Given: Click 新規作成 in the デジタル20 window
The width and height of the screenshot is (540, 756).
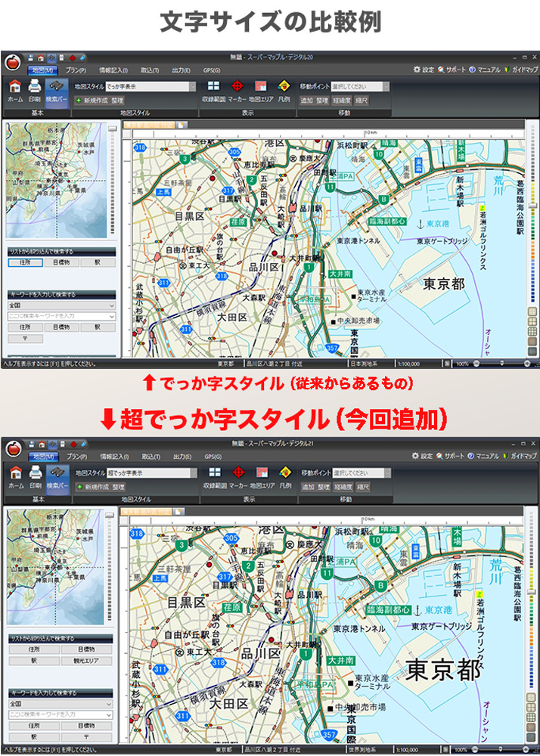Looking at the screenshot, I should (92, 101).
